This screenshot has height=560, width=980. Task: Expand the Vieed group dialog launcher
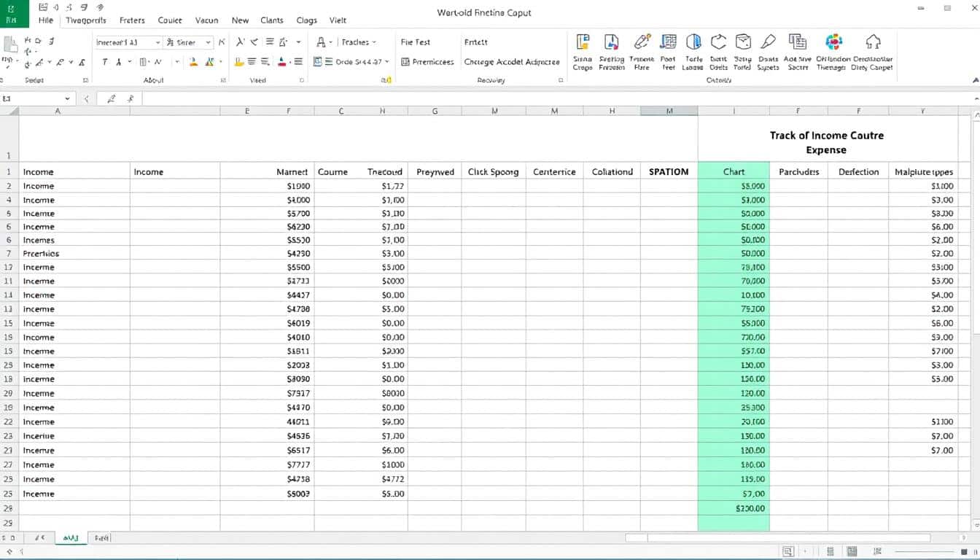tap(302, 80)
